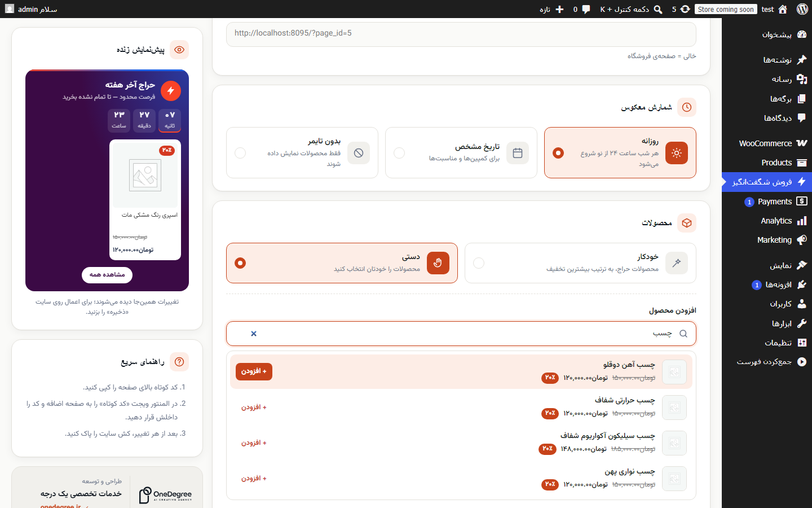Select the روزانه daily countdown option
The image size is (812, 508).
620,153
